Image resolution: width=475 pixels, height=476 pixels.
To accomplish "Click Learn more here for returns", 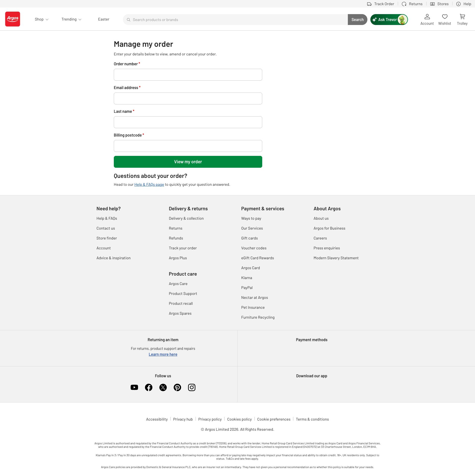I will click(x=163, y=354).
